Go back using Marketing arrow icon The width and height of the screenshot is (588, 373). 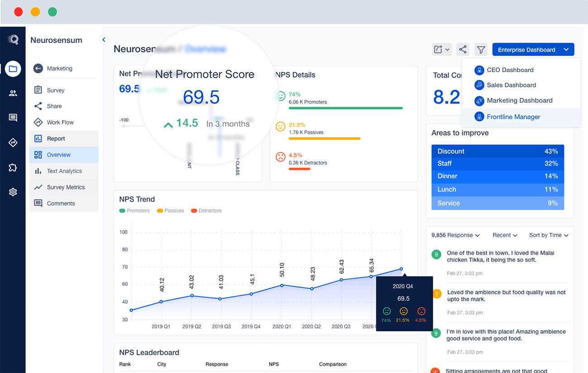(38, 68)
